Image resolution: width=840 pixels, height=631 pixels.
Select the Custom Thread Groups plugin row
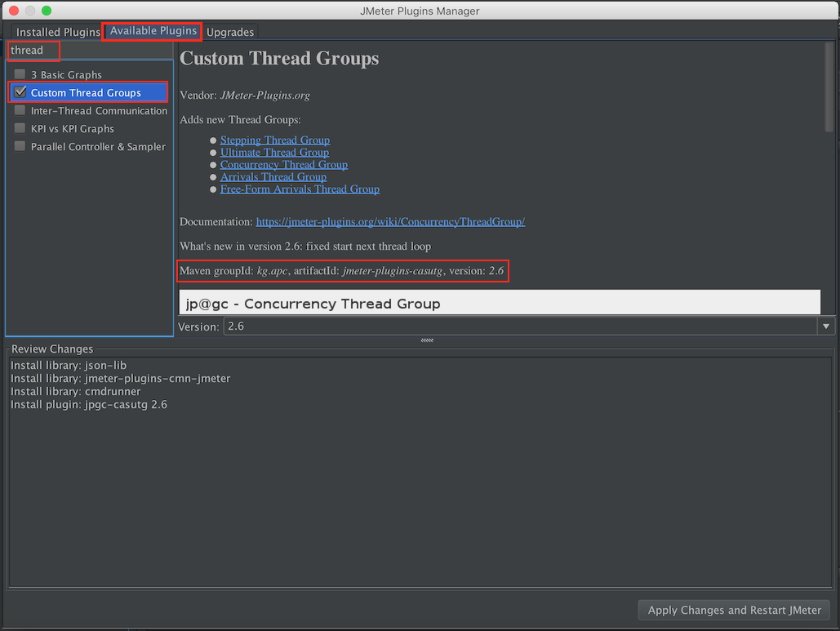click(x=89, y=93)
